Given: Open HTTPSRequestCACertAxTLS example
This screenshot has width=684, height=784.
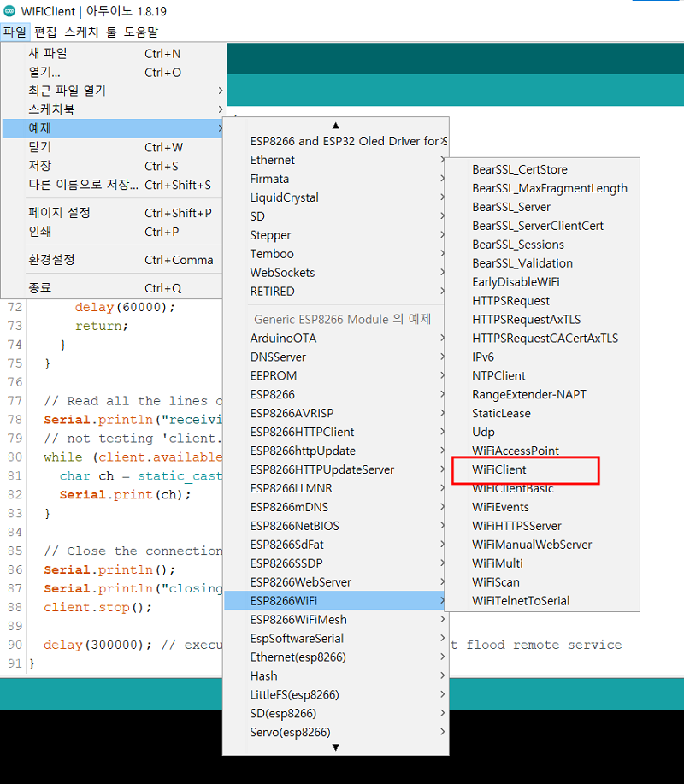Looking at the screenshot, I should pos(542,339).
